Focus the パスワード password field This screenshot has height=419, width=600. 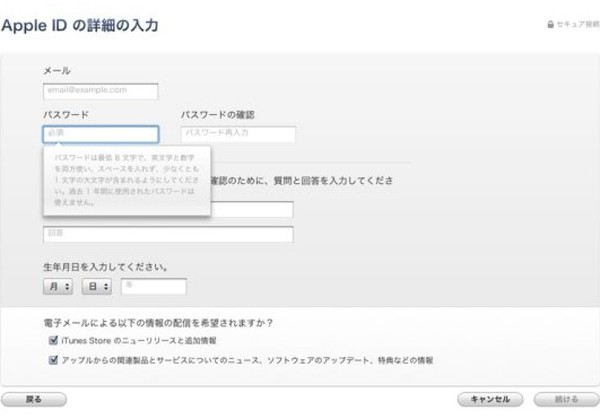101,134
